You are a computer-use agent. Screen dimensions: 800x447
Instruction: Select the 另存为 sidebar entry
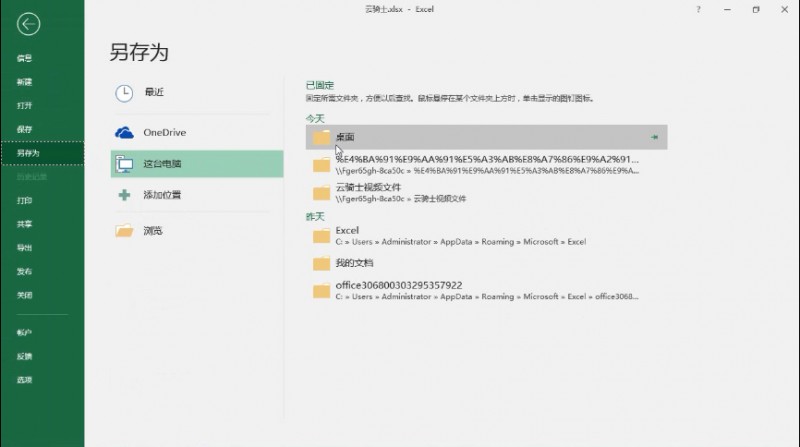pos(42,153)
